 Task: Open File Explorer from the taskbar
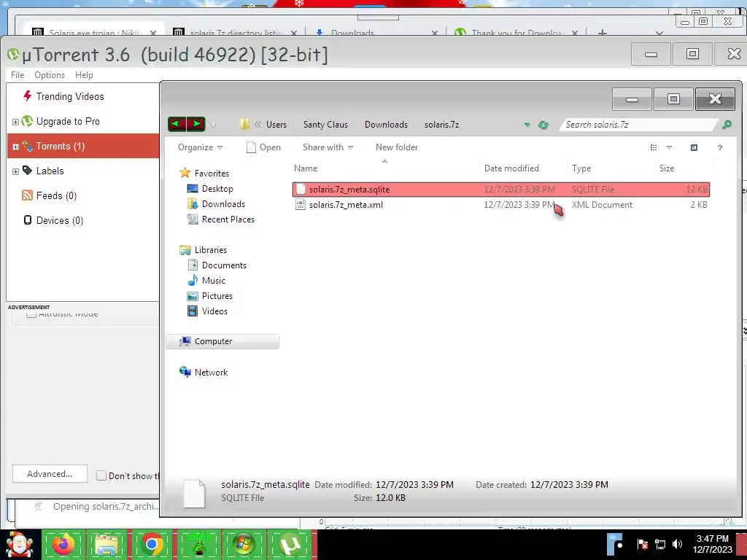[107, 544]
